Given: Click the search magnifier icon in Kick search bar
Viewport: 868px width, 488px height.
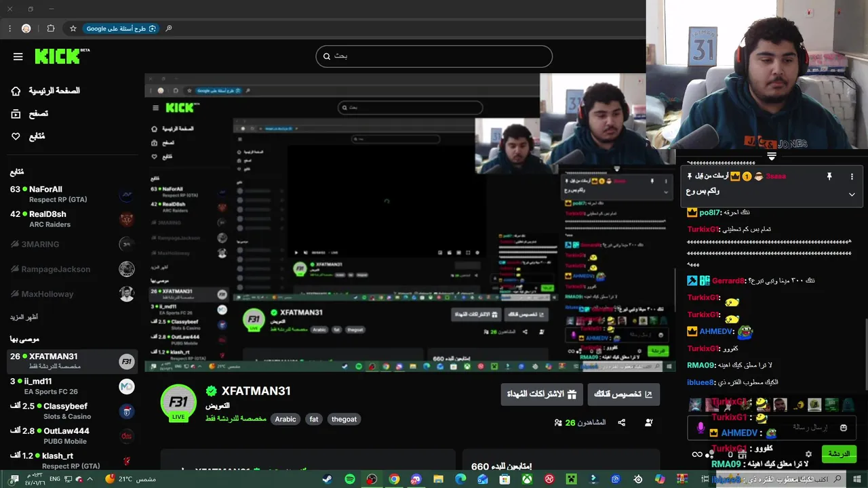Looking at the screenshot, I should (327, 56).
